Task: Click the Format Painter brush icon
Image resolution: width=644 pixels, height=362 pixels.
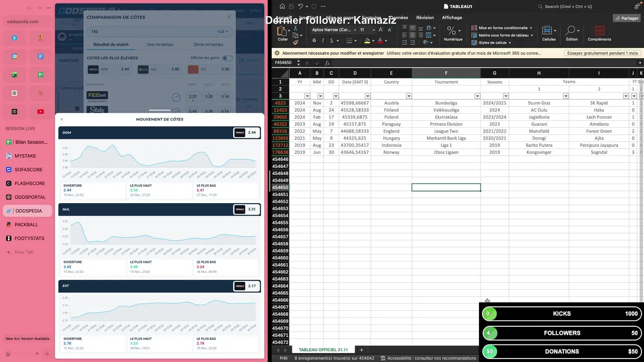Action: click(295, 42)
